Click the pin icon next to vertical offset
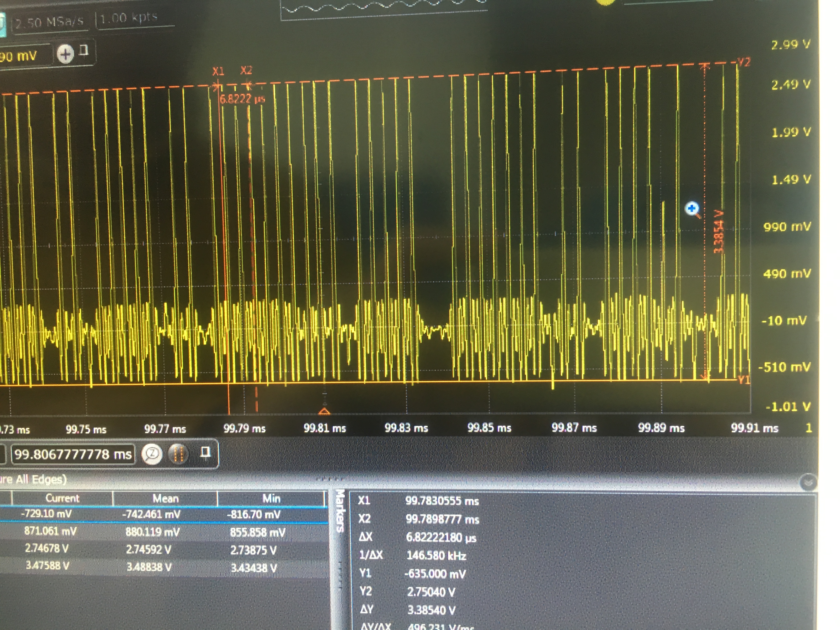840x630 pixels. pyautogui.click(x=84, y=50)
